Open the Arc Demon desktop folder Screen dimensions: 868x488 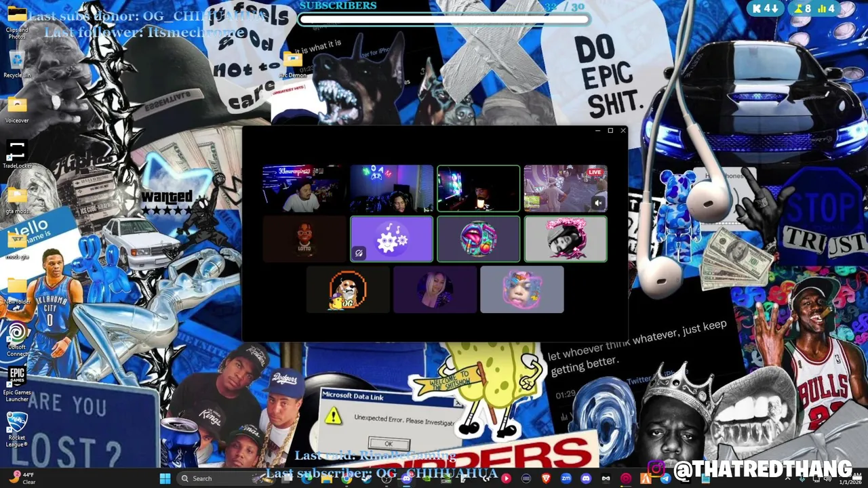pyautogui.click(x=293, y=65)
